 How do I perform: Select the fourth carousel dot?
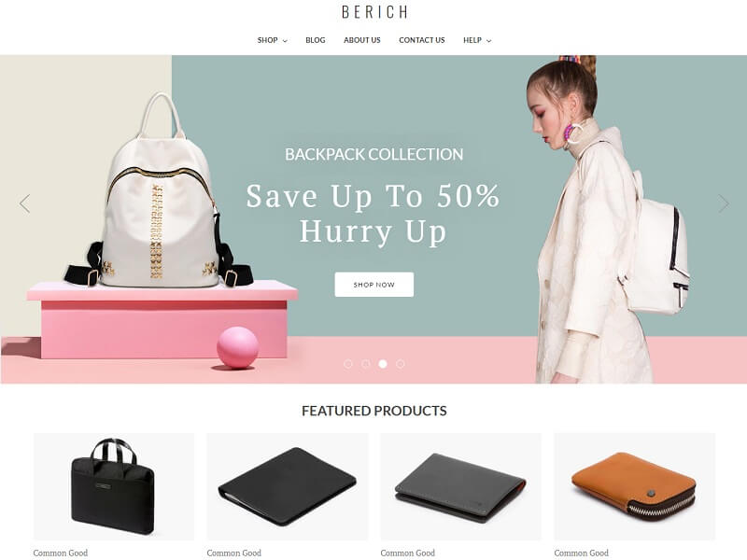pos(401,364)
